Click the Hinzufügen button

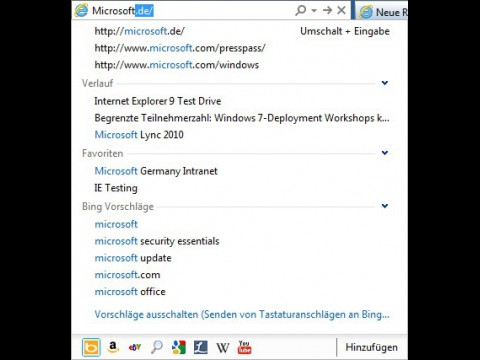tap(371, 347)
